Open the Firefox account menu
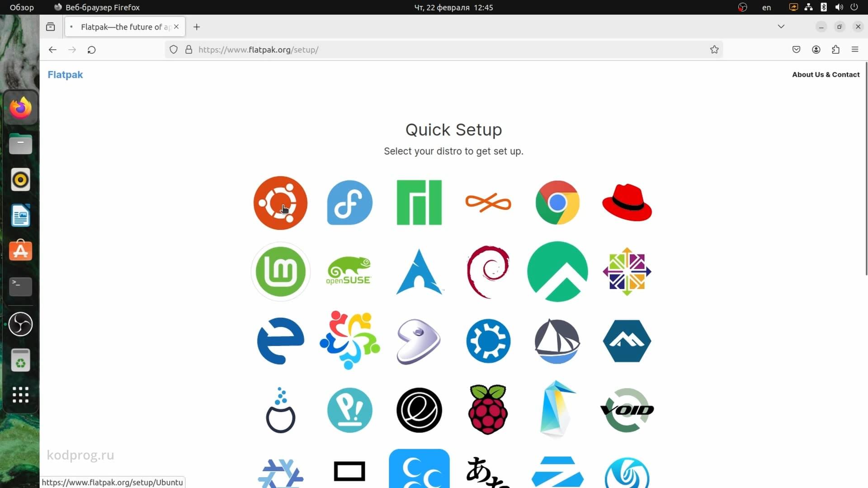This screenshot has height=488, width=868. point(816,50)
